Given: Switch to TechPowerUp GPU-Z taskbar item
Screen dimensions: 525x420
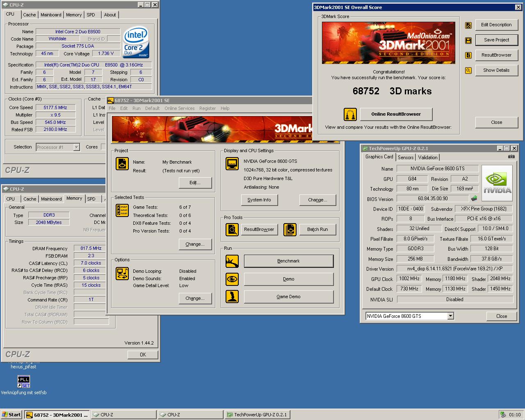Looking at the screenshot, I should coord(257,415).
